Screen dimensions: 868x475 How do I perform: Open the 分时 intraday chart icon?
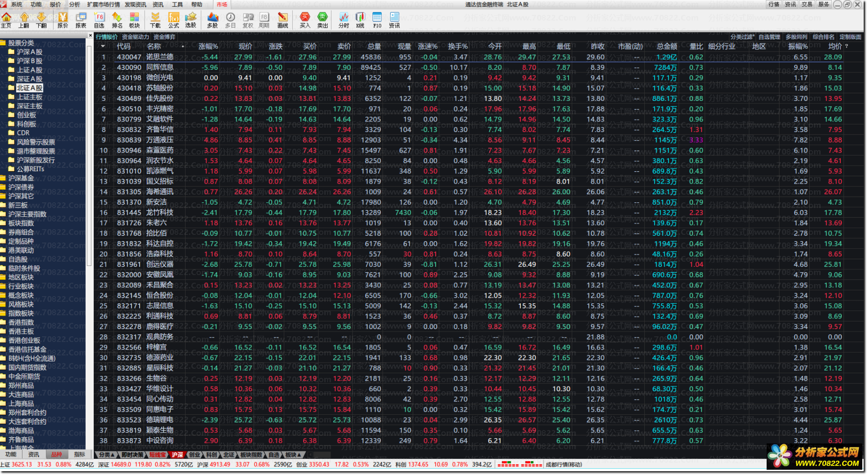point(344,20)
